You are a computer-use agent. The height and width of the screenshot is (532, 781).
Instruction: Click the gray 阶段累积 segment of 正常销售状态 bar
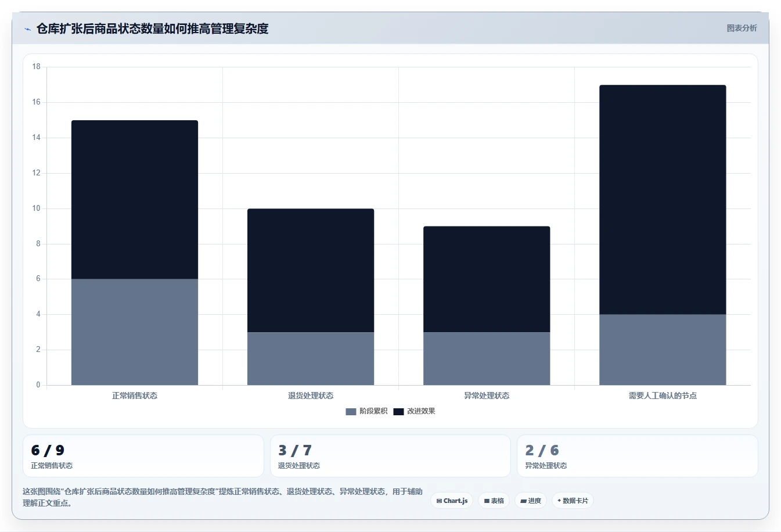[x=135, y=332]
